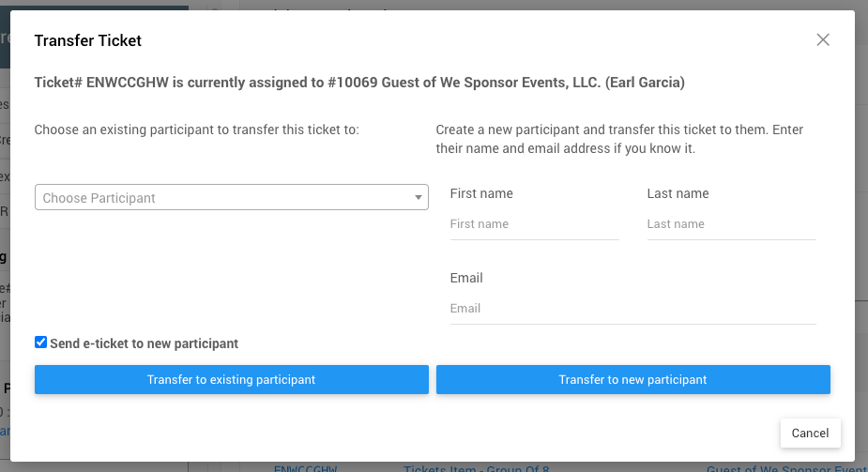Open the Choose Participant combo box
Screen dimensions: 868x472
225,198
